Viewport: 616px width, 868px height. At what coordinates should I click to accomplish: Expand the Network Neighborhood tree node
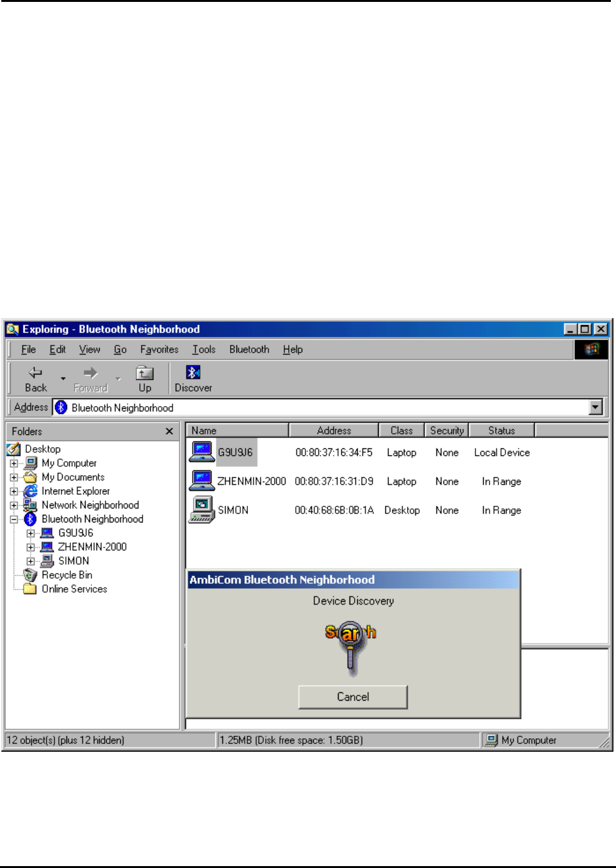click(x=14, y=506)
